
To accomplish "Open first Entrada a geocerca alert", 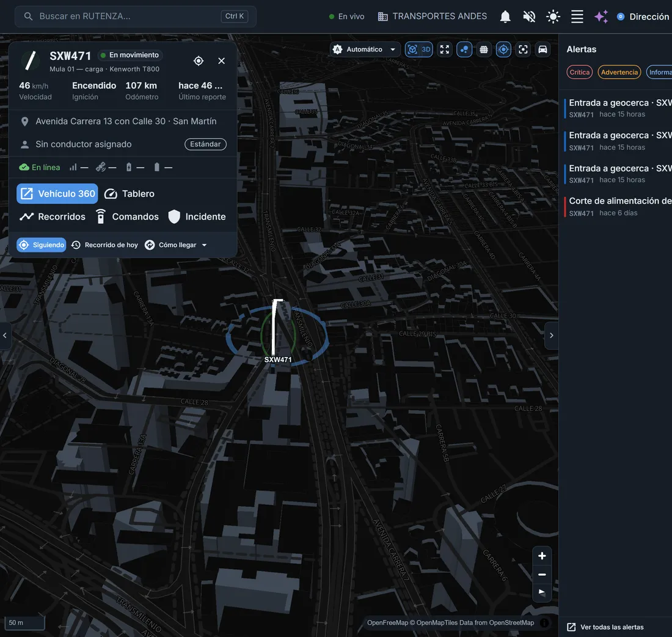I will 618,108.
